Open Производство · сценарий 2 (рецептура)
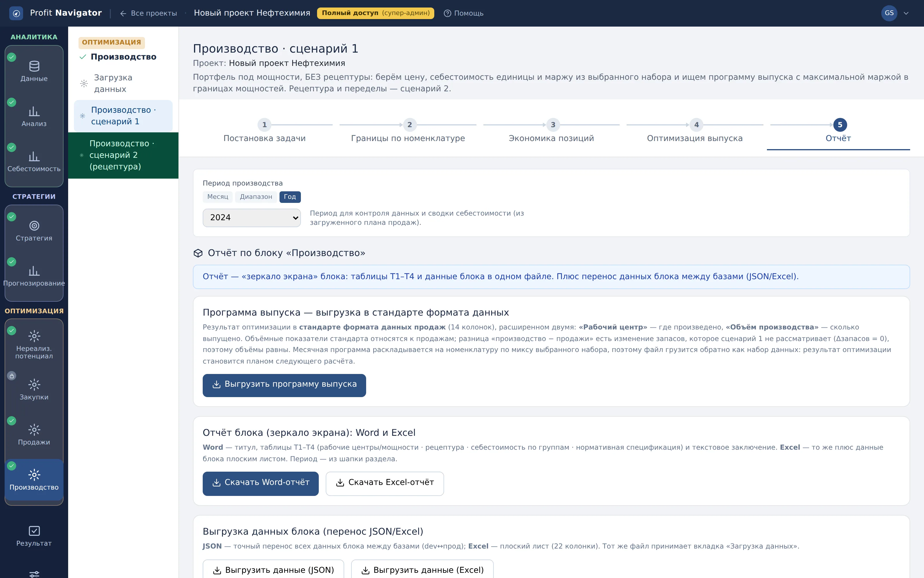Viewport: 924px width, 578px height. pyautogui.click(x=123, y=155)
